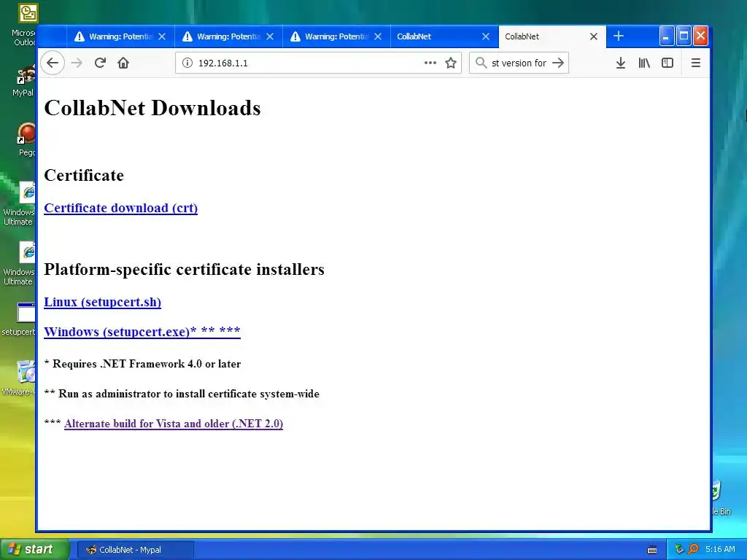747x560 pixels.
Task: Maximize the Mypal browser window
Action: click(684, 36)
